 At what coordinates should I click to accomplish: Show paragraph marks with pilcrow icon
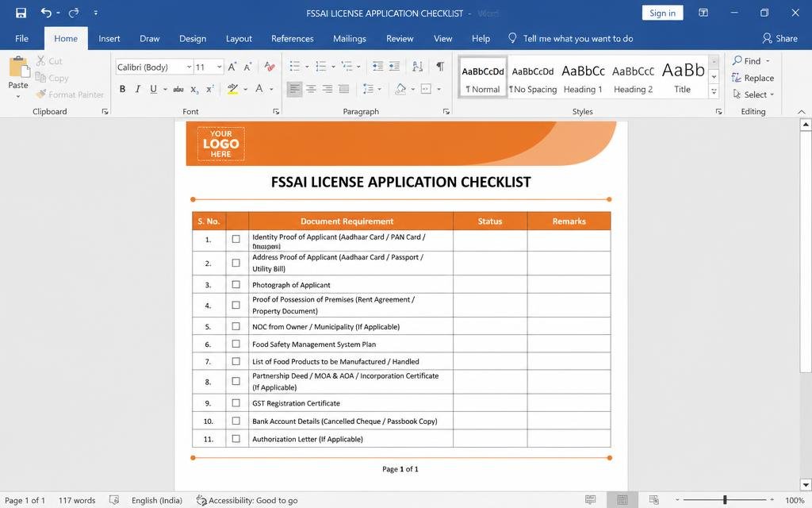point(439,67)
